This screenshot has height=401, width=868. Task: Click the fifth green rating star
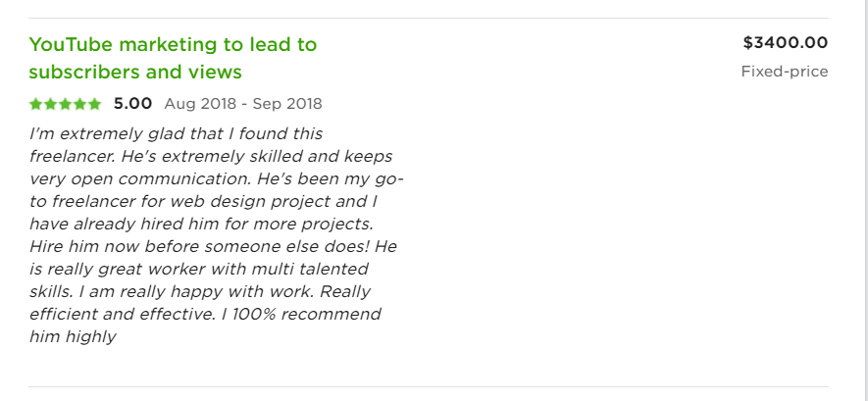click(95, 104)
